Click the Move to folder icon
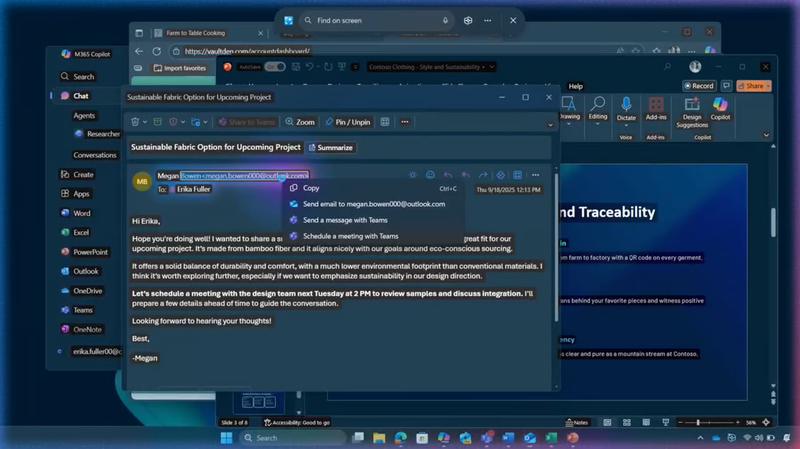The width and height of the screenshot is (800, 449). pos(195,122)
